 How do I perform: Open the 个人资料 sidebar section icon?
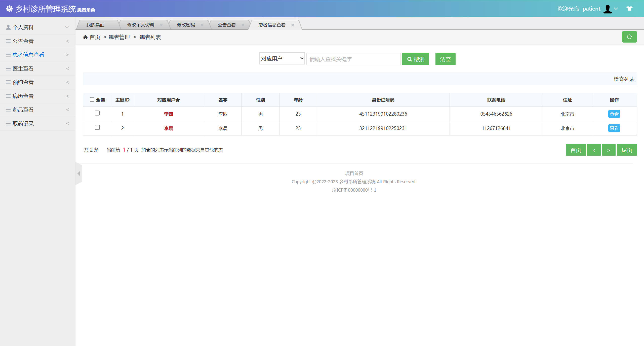pyautogui.click(x=8, y=27)
